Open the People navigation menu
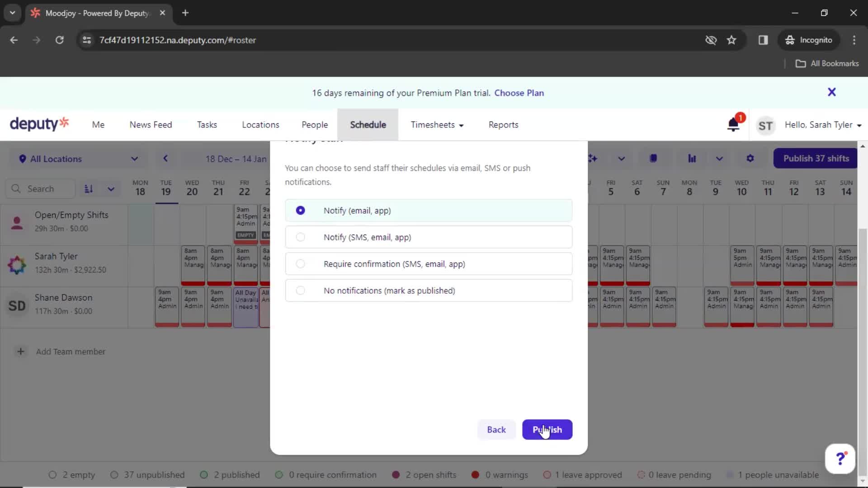This screenshot has width=868, height=488. (x=315, y=125)
